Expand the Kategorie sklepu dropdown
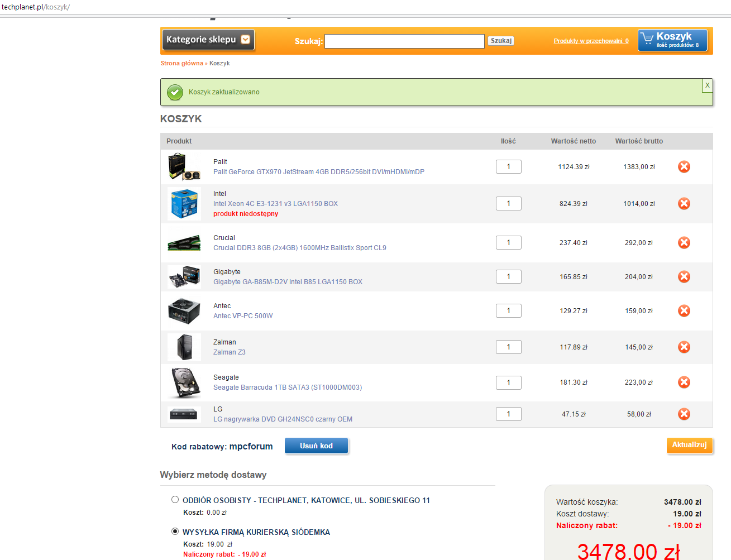The image size is (731, 560). (x=208, y=40)
